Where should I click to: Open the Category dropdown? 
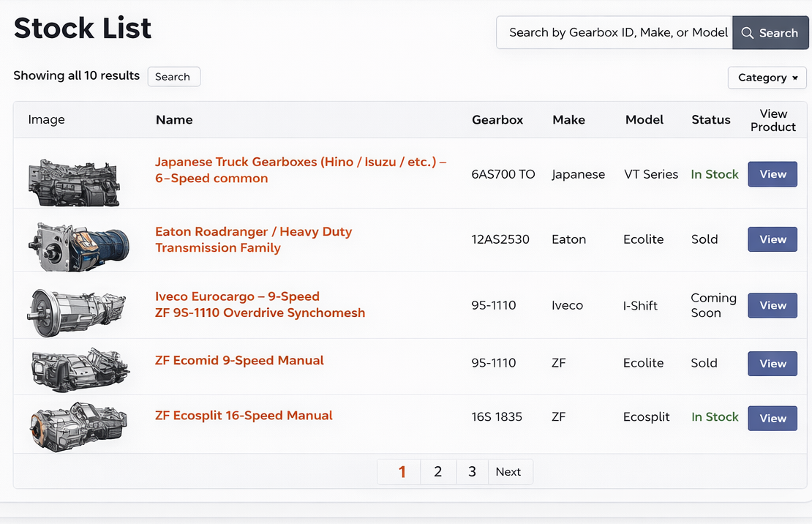coord(767,78)
